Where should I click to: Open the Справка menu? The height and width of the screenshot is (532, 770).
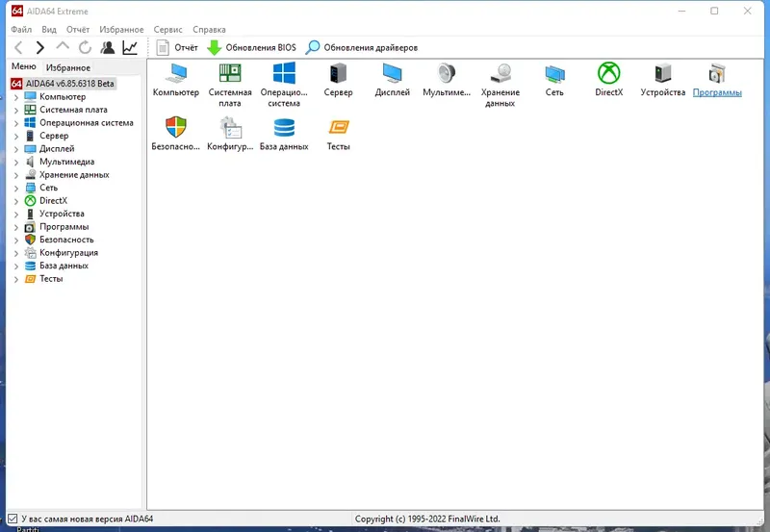[209, 30]
